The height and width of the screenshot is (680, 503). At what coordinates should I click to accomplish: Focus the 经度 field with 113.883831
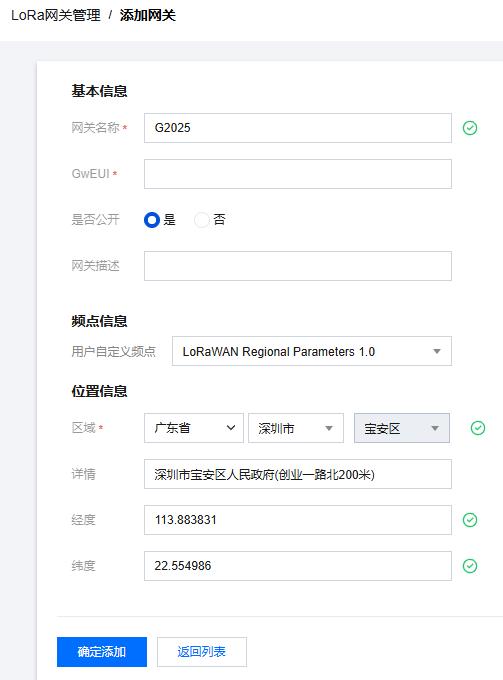click(x=298, y=520)
